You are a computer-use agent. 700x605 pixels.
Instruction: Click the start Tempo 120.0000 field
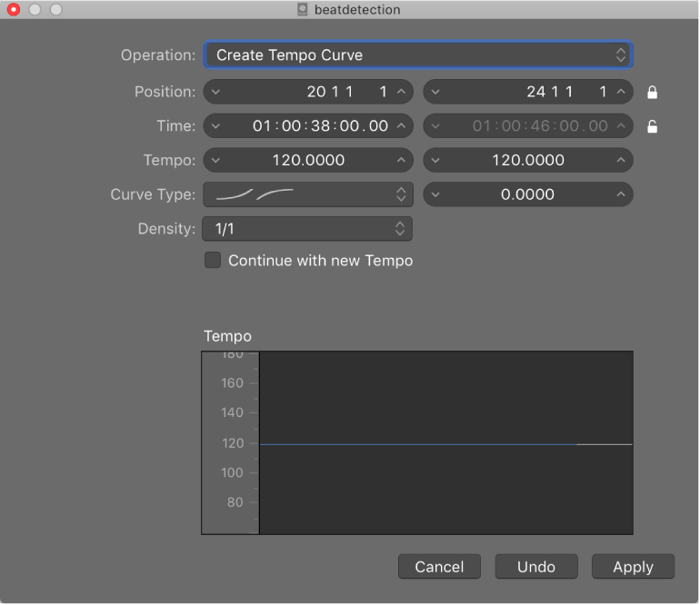308,160
